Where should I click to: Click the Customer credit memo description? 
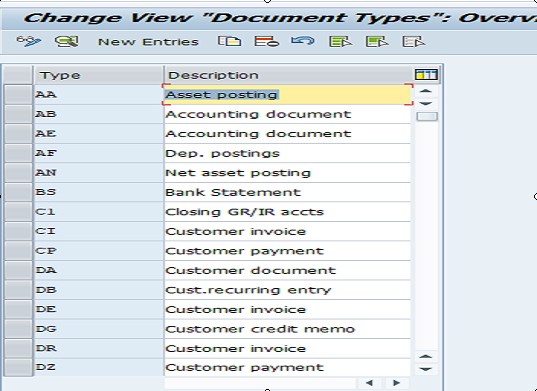pyautogui.click(x=288, y=329)
